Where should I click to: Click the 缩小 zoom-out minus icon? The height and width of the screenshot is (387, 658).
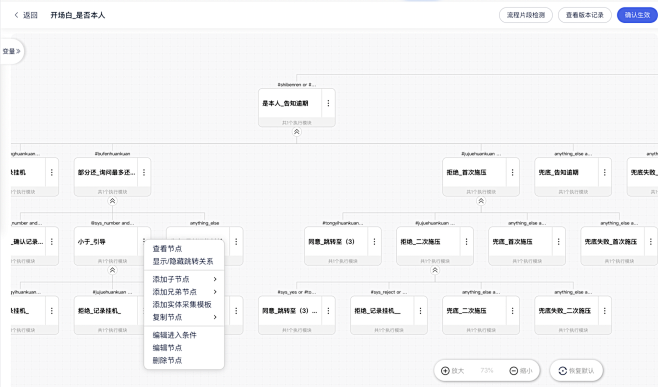point(514,371)
